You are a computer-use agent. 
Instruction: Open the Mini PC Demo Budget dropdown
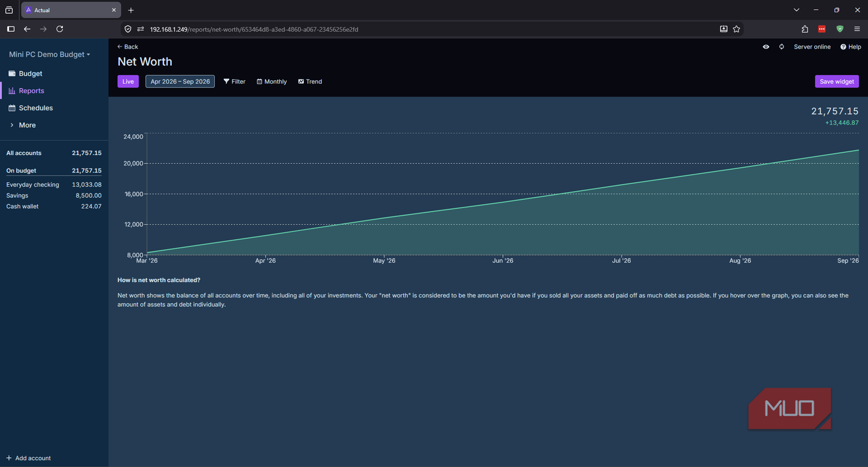point(50,54)
